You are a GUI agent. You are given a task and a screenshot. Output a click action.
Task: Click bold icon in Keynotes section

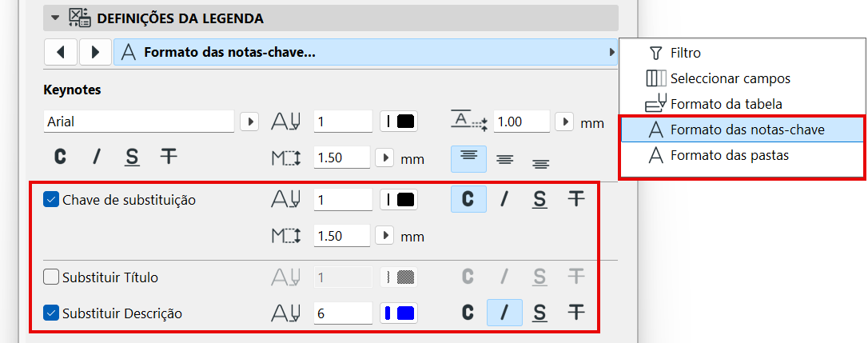click(60, 157)
